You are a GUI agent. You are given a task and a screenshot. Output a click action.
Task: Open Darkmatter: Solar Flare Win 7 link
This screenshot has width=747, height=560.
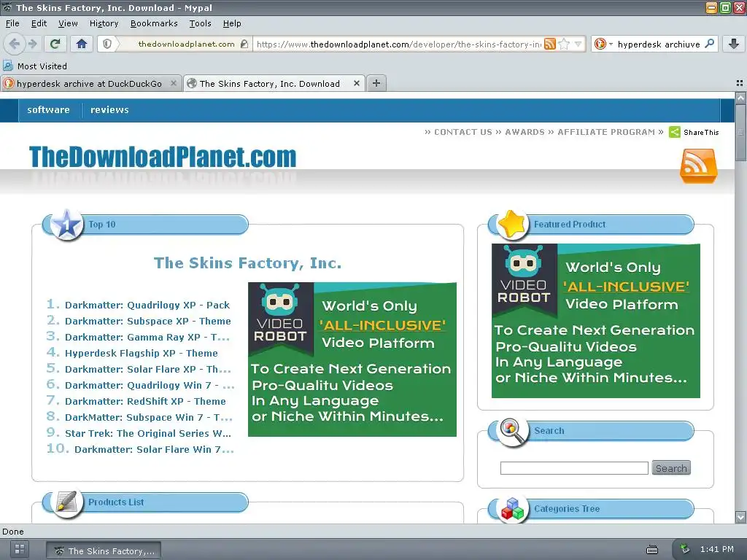tap(155, 449)
